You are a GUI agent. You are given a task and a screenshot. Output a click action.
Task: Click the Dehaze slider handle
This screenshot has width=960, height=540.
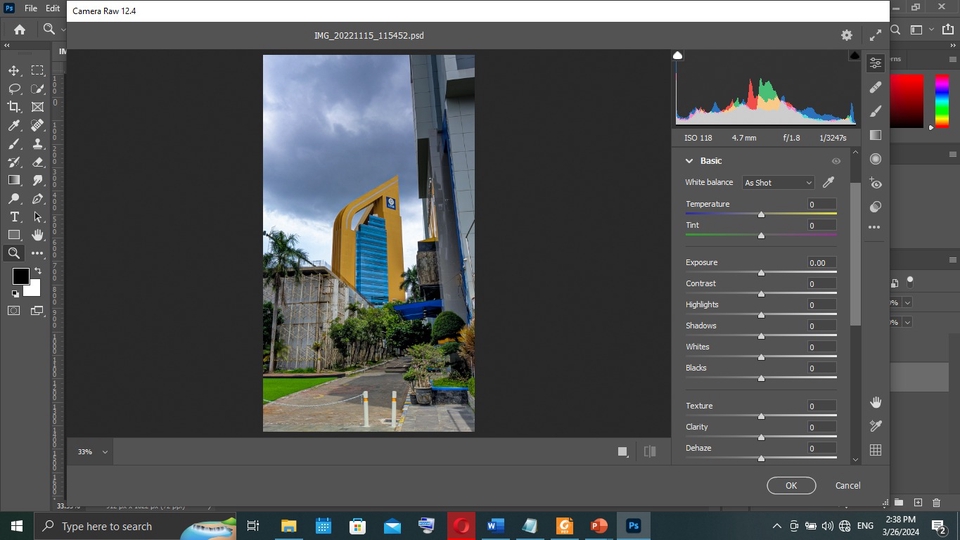coord(761,458)
